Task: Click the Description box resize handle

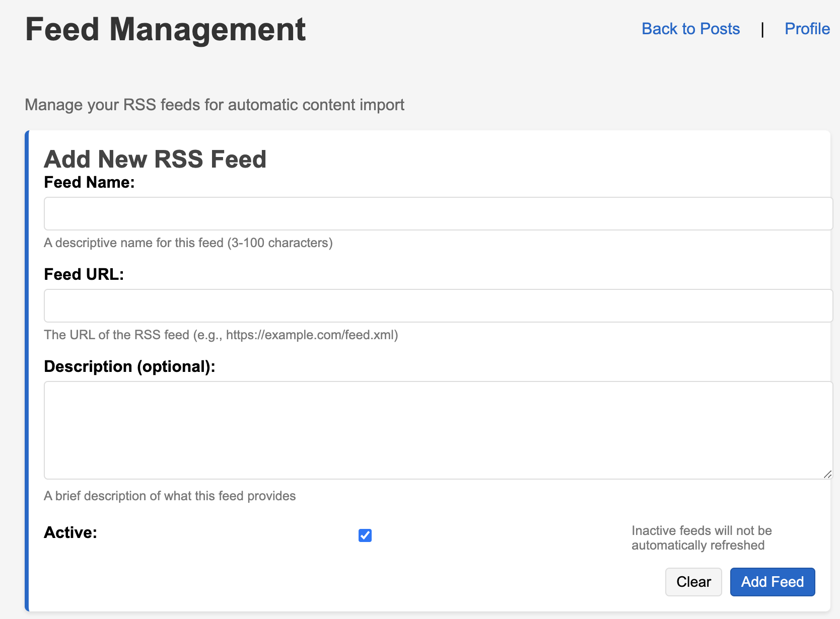Action: pyautogui.click(x=827, y=474)
